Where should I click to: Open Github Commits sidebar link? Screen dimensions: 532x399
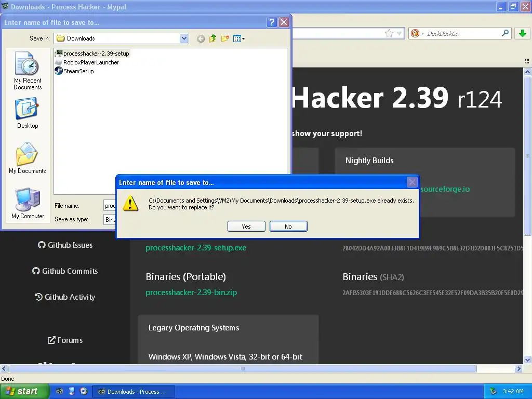click(x=65, y=271)
